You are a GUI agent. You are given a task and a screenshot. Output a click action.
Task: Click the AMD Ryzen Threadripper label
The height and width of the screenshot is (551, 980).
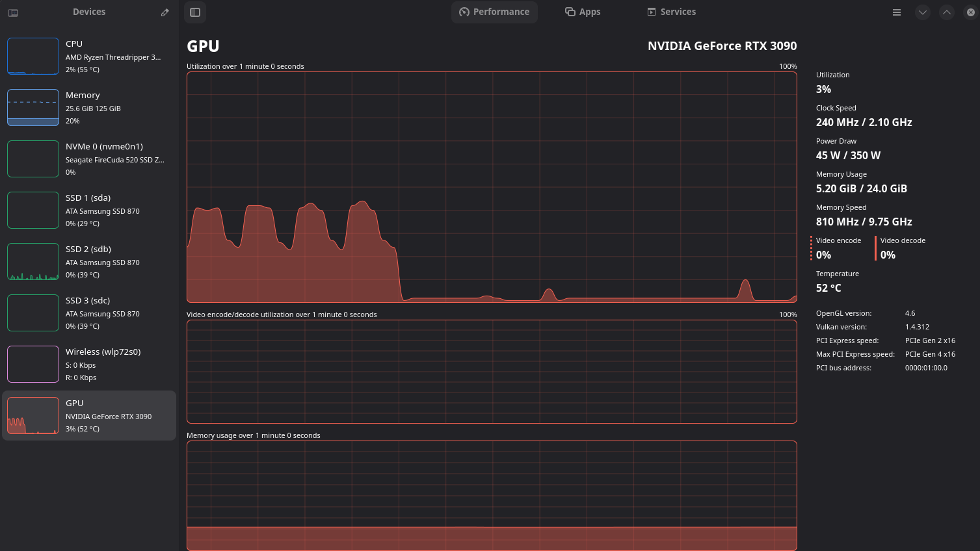(x=113, y=57)
